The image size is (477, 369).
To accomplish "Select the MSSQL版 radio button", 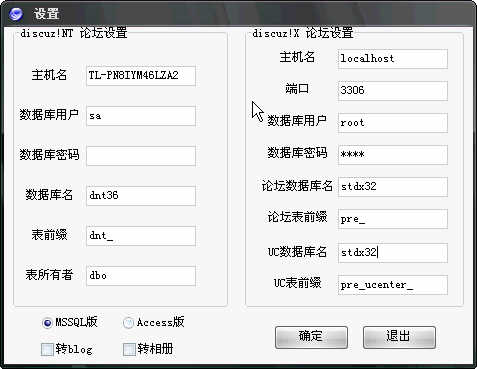I will (47, 323).
